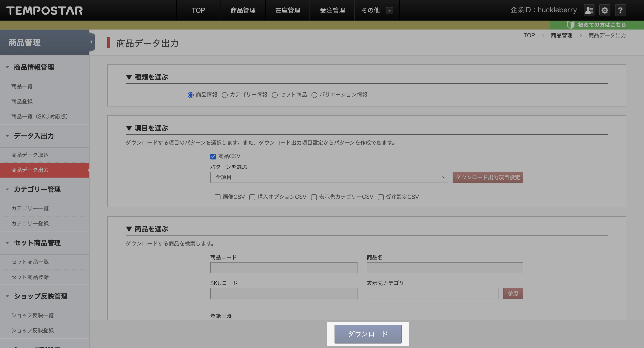This screenshot has width=644, height=348.
Task: Open the 在庫管理 top menu
Action: coord(288,11)
